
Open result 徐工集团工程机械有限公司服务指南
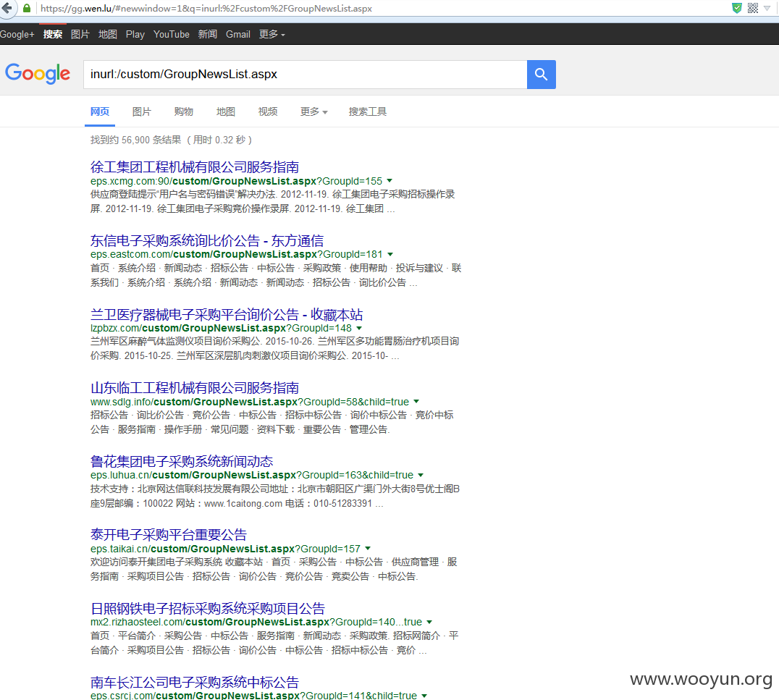coord(195,167)
